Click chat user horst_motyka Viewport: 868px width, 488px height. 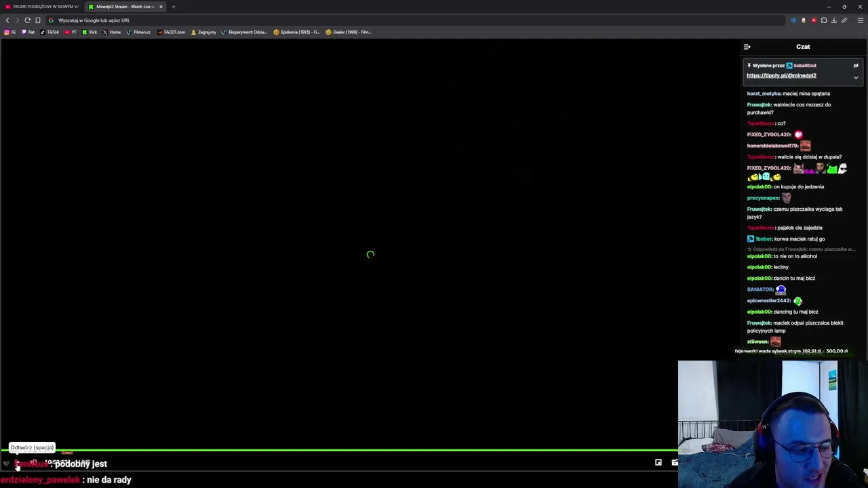764,94
